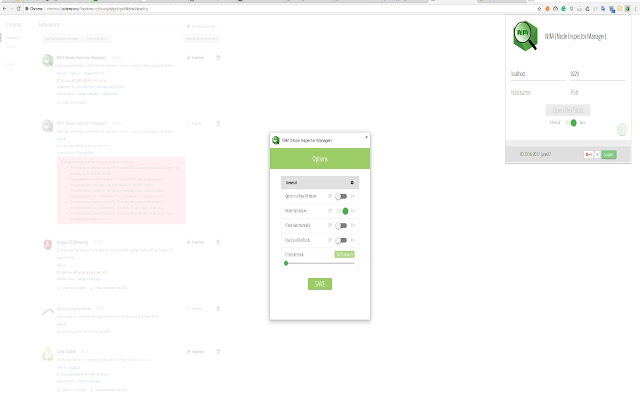Screen dimensions: 640x400
Task: Click the Update extensions now button
Action: [202, 39]
